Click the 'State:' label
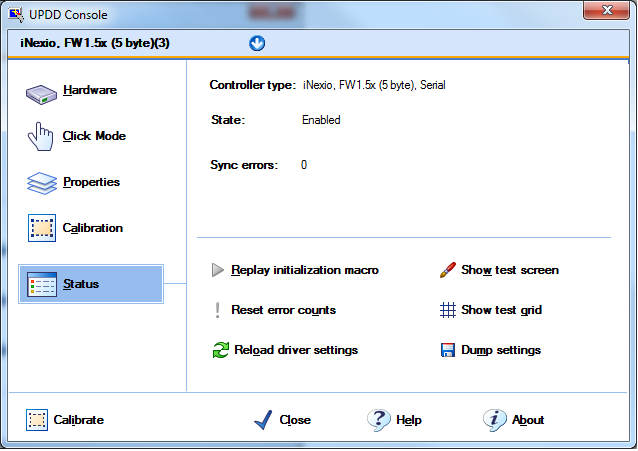638x451 pixels. point(228,120)
